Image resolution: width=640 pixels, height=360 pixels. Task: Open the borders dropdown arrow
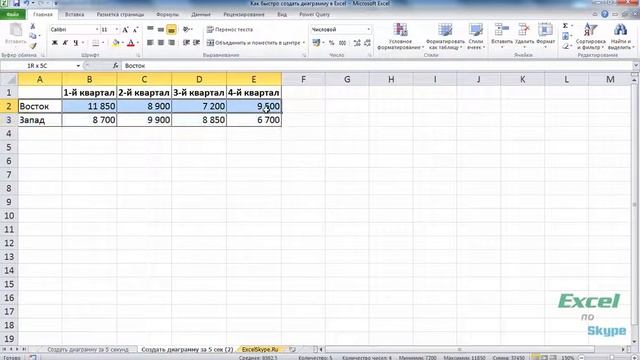[x=103, y=43]
